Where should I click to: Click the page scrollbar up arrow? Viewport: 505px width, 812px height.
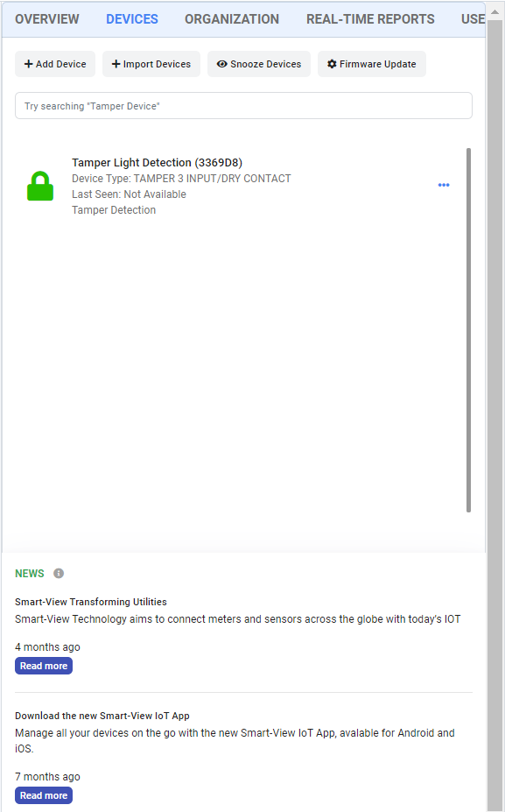point(495,11)
